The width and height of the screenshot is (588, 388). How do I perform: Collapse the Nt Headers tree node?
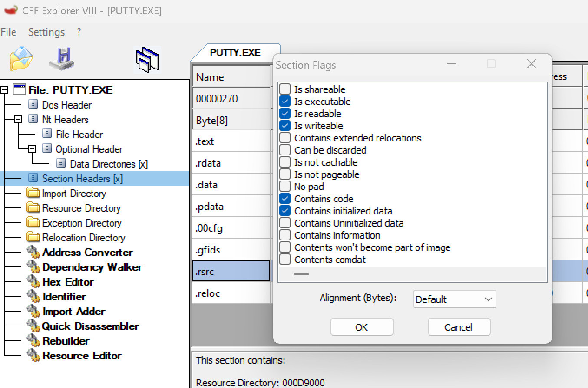[x=18, y=119]
